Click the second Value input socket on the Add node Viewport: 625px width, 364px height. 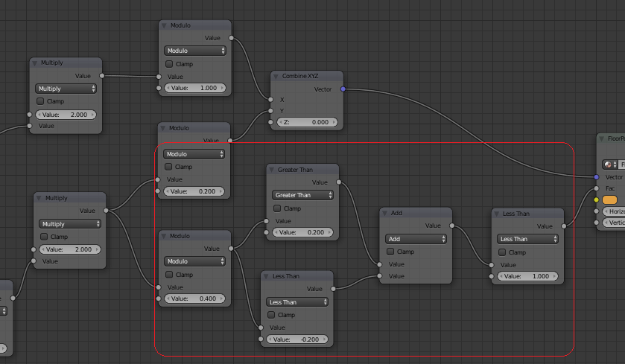[x=379, y=276]
